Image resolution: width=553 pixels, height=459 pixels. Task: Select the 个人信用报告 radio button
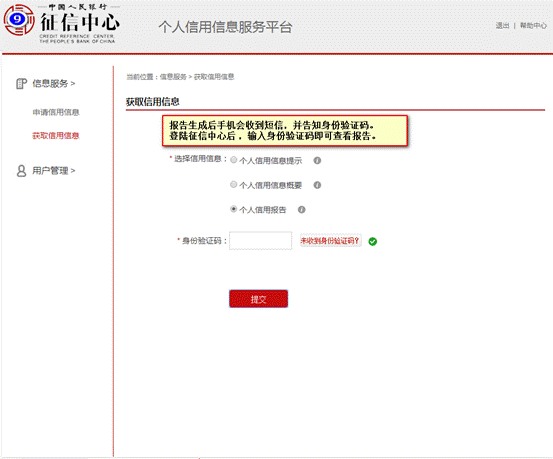pyautogui.click(x=233, y=209)
